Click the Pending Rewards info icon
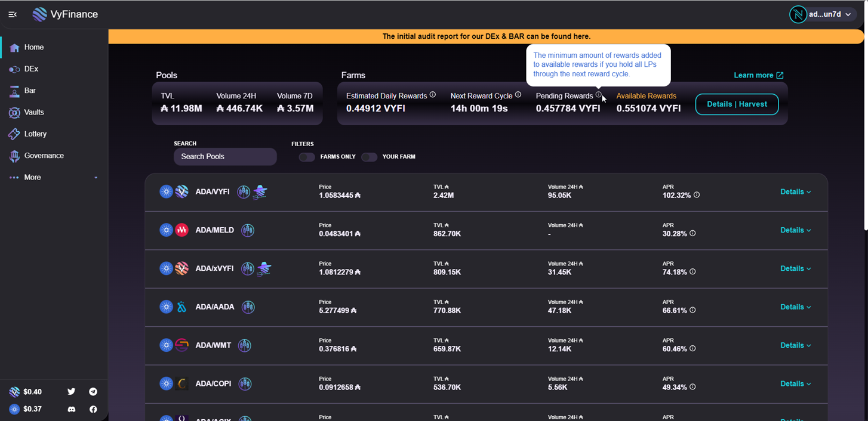868x421 pixels. point(599,95)
